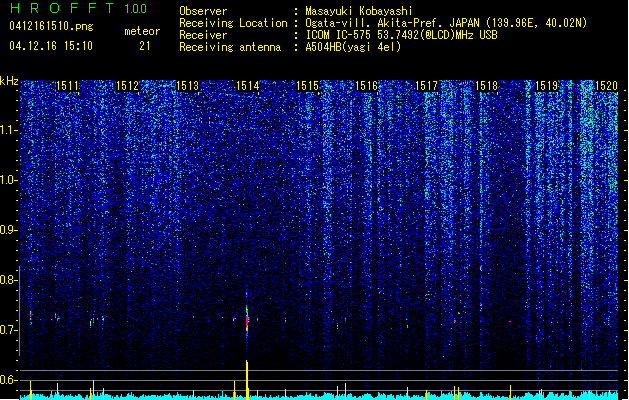
Task: Click the 0.6 frequency axis label
Action: click(x=9, y=380)
